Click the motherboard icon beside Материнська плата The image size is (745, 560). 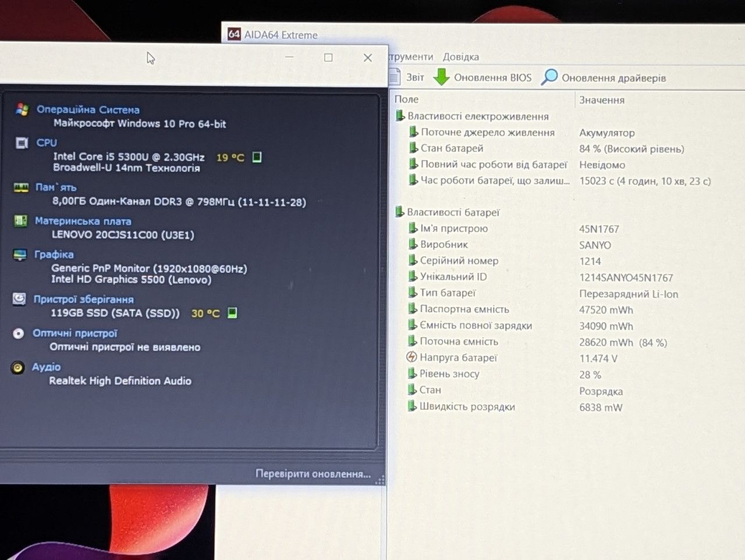(x=20, y=220)
